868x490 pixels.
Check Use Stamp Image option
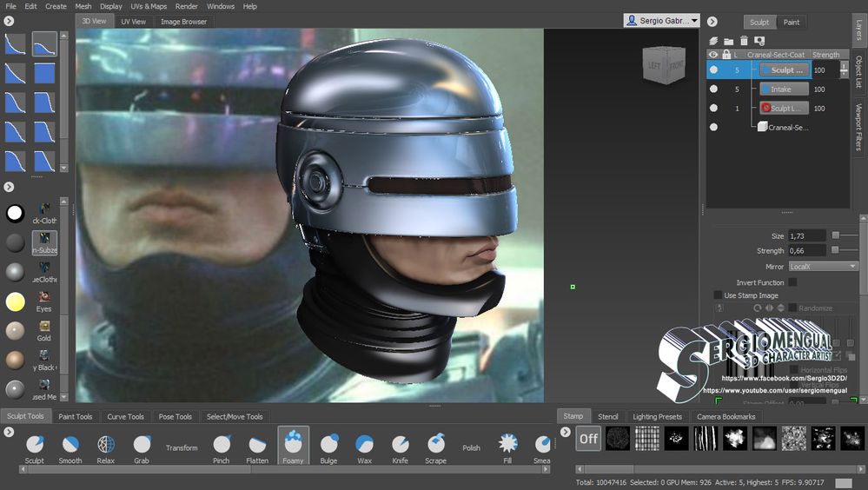[x=718, y=295]
